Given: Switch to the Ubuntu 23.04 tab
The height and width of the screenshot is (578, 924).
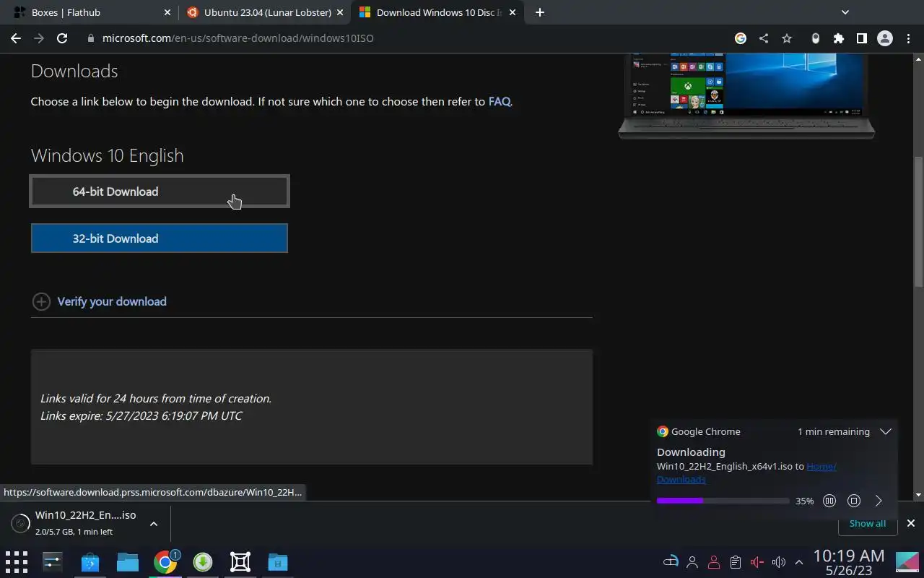Looking at the screenshot, I should pyautogui.click(x=266, y=12).
